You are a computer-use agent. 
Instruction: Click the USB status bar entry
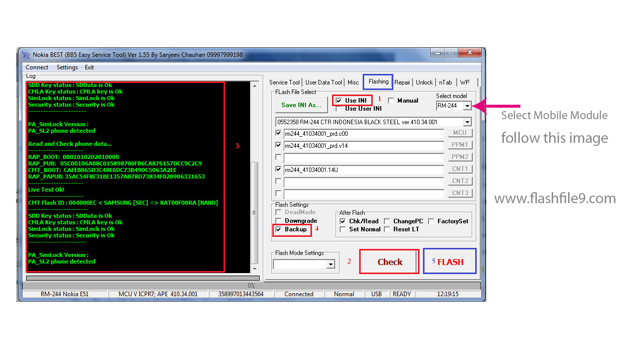pyautogui.click(x=376, y=294)
